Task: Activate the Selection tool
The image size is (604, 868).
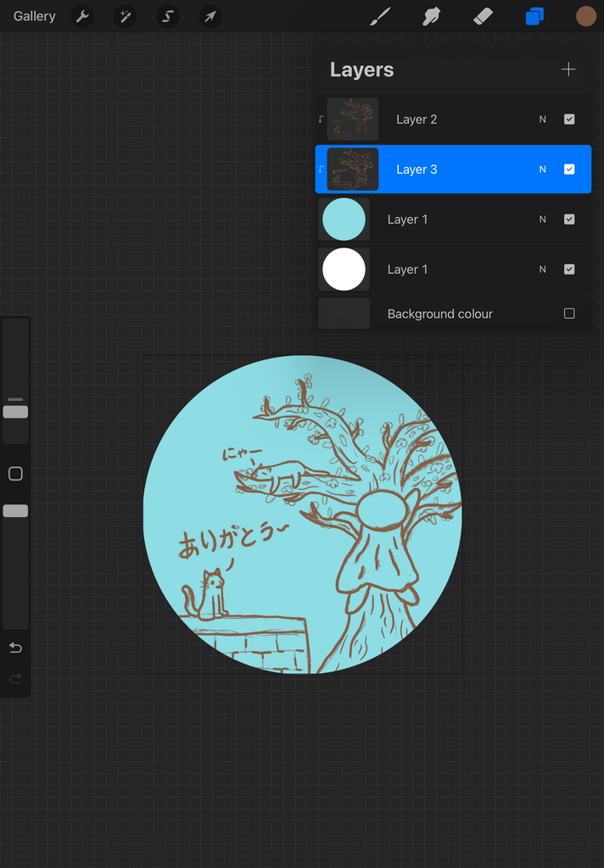Action: pos(168,16)
